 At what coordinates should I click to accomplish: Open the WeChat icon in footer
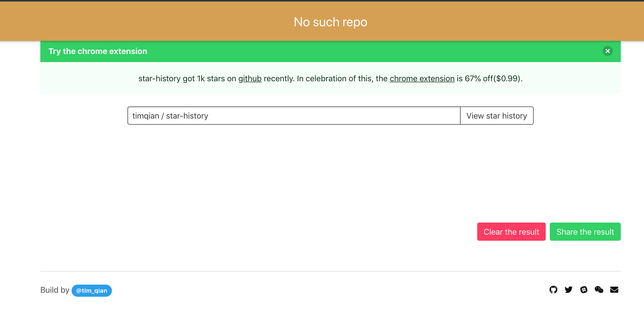[599, 290]
